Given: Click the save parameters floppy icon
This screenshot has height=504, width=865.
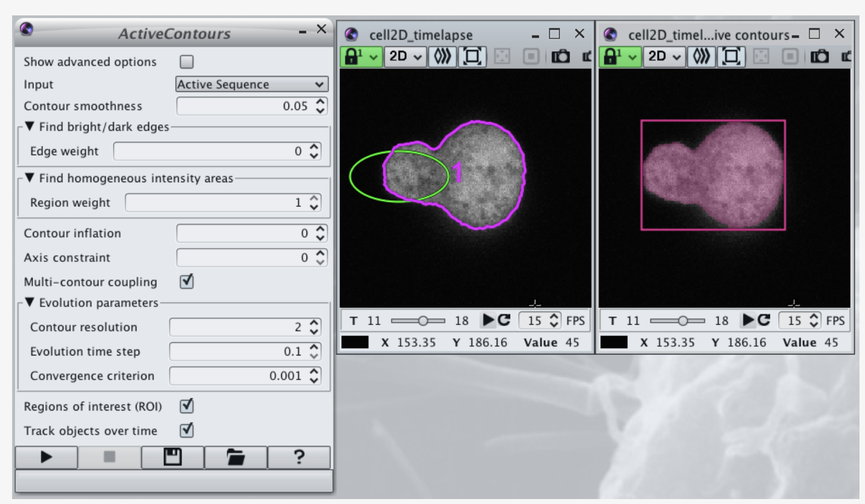Looking at the screenshot, I should [172, 457].
